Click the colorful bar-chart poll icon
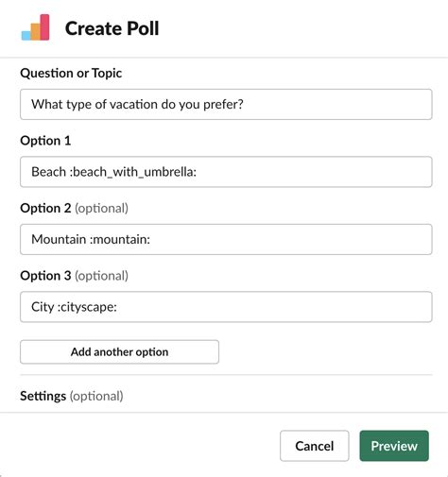The width and height of the screenshot is (448, 477). click(35, 27)
